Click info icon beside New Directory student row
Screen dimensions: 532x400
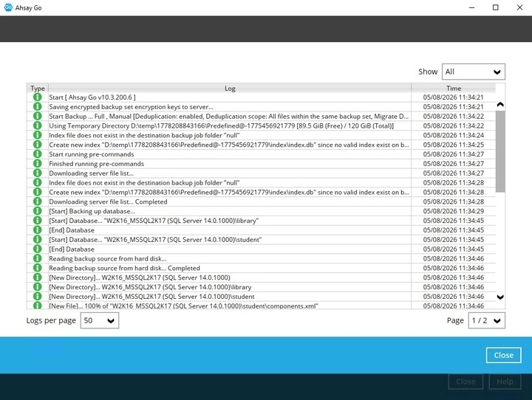(38, 297)
